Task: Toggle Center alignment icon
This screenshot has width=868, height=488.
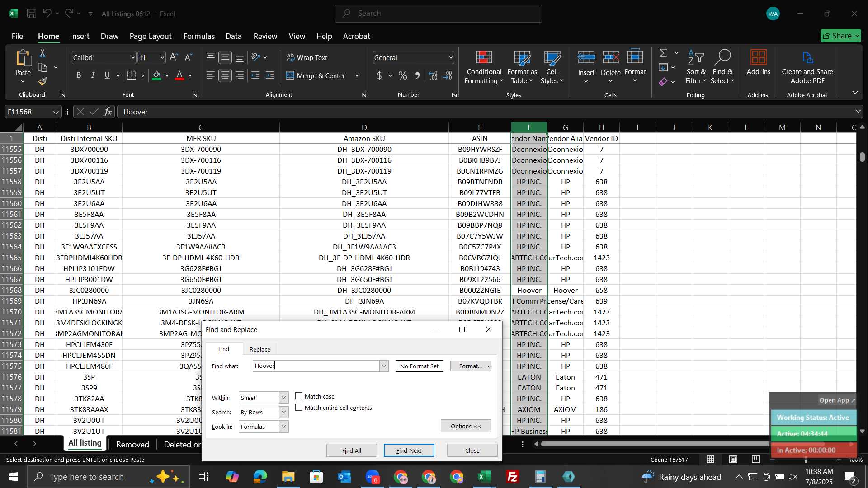Action: [225, 75]
